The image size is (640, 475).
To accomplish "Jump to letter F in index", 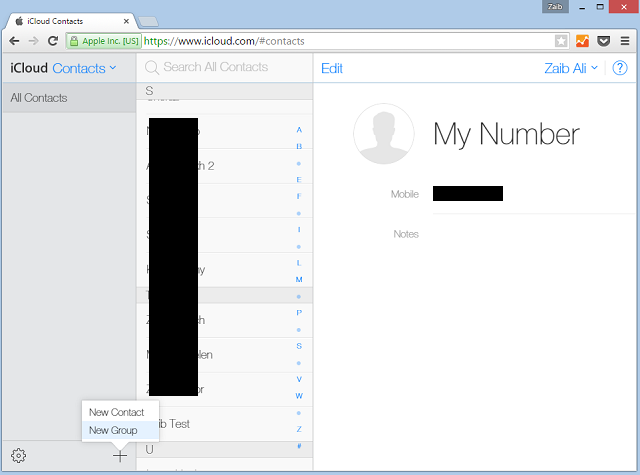I will coord(299,196).
